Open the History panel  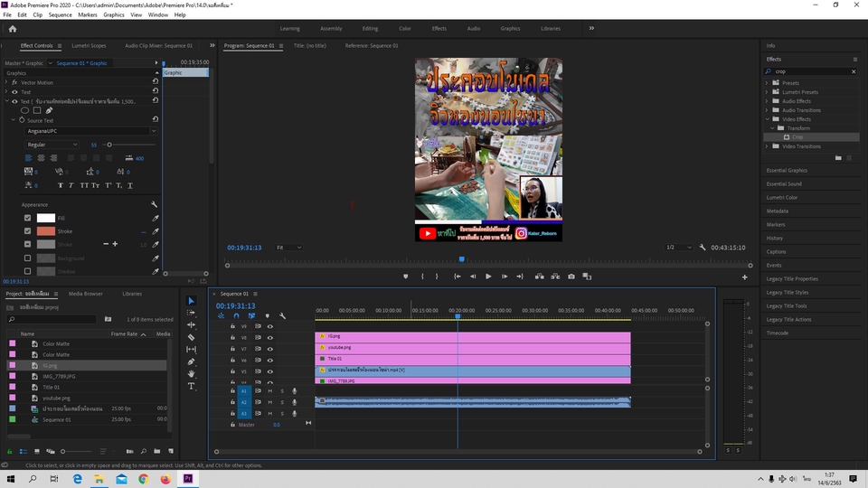(775, 239)
